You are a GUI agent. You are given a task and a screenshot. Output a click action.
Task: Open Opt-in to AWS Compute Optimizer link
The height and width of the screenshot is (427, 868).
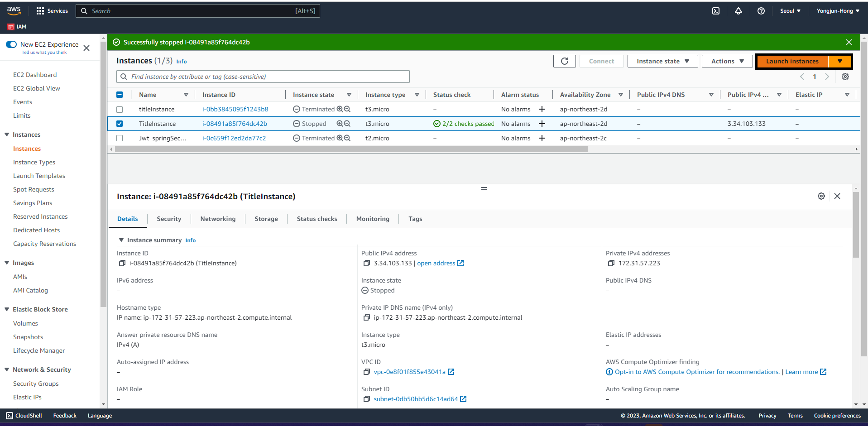tap(697, 372)
